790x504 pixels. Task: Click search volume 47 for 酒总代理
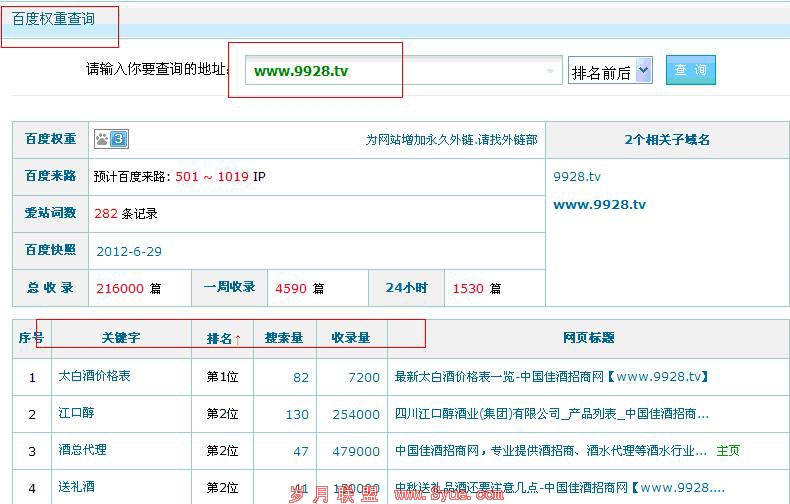(x=301, y=452)
